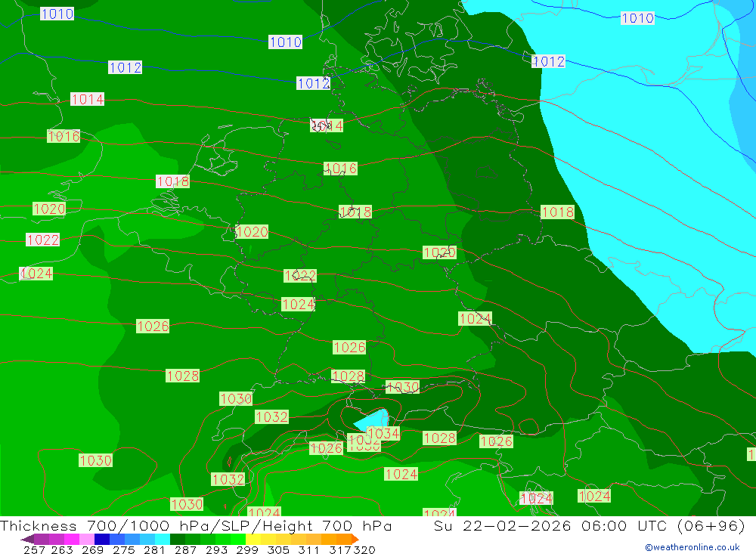Select the dark navy blue legend swatch
This screenshot has width=756, height=554.
click(102, 539)
